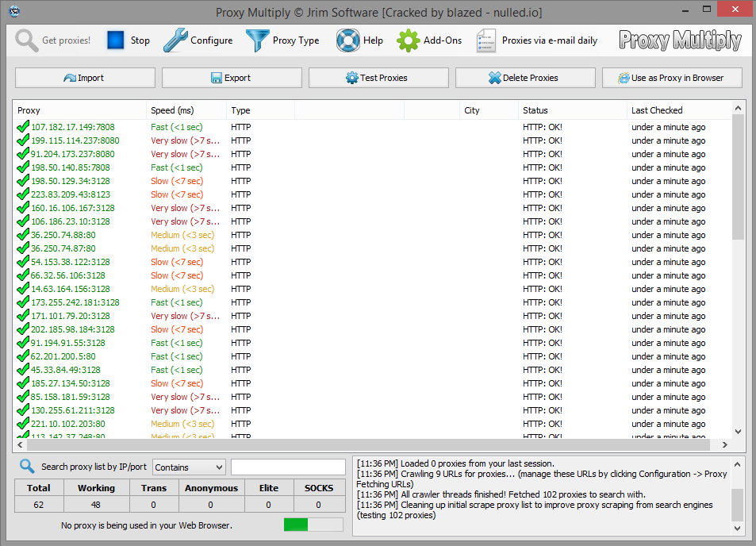The width and height of the screenshot is (756, 546).
Task: Click the log panel scroll-up arrow
Action: (x=737, y=464)
